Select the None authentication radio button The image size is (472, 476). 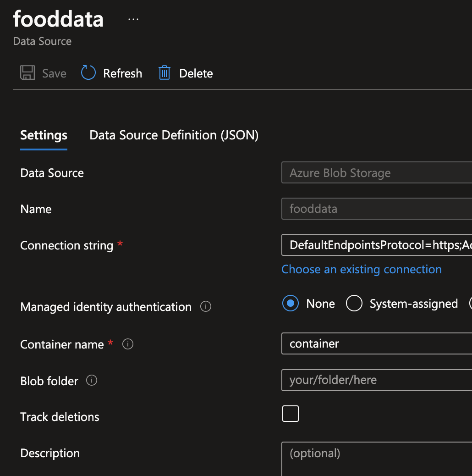click(290, 303)
